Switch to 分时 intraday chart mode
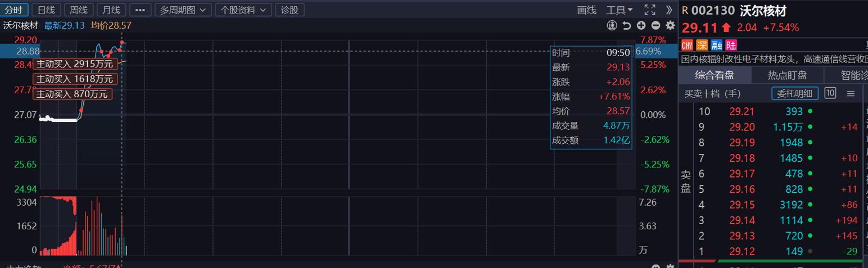This screenshot has height=268, width=868. 14,10
